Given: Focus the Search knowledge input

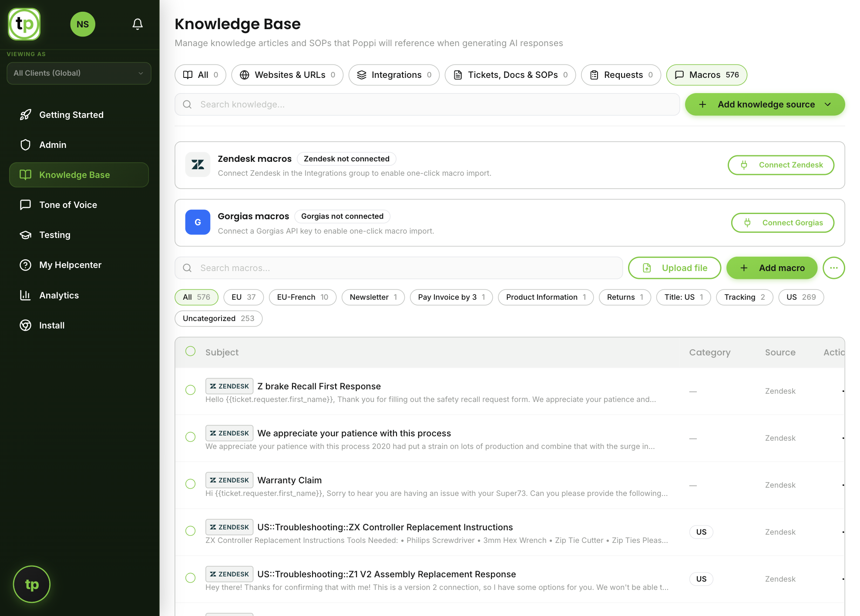Looking at the screenshot, I should 427,104.
